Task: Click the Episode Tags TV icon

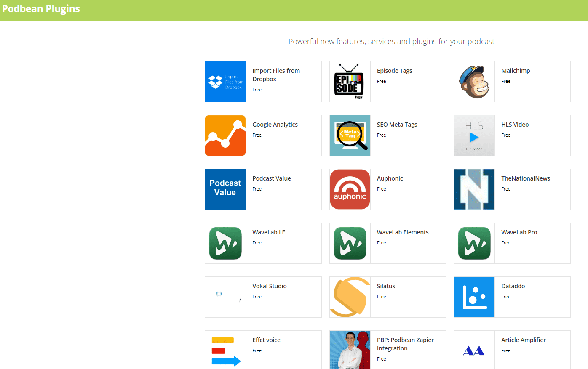Action: [x=350, y=82]
